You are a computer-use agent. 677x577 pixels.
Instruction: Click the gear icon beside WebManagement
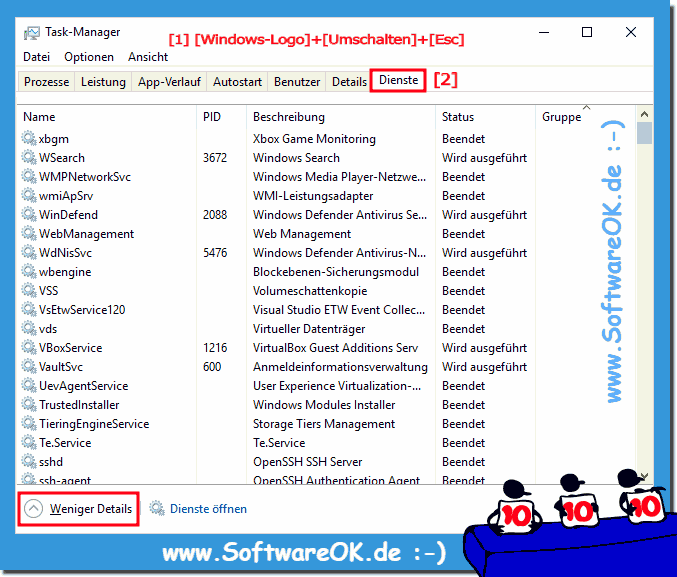point(29,233)
